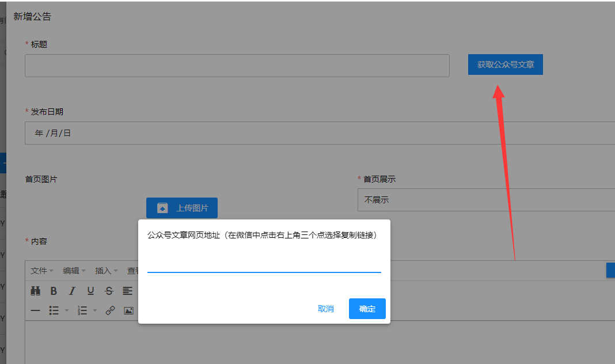
Task: Open the 编辑 menu in the editor
Action: click(x=74, y=271)
